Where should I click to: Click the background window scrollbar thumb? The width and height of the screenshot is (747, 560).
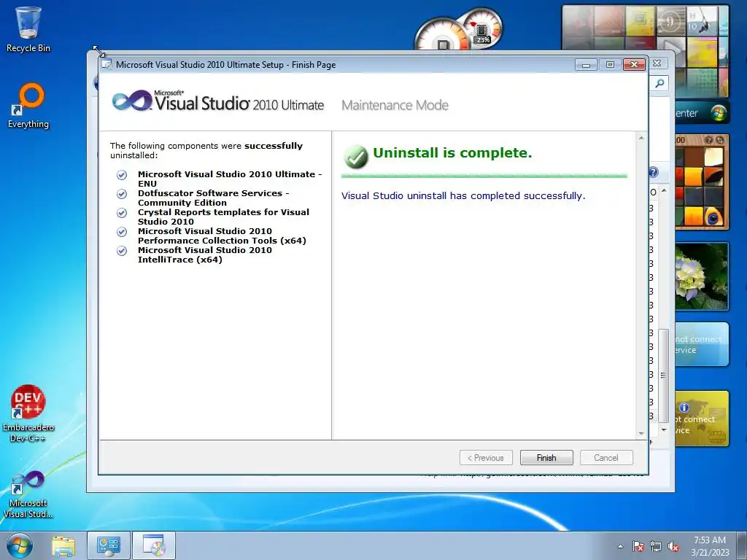coord(663,376)
